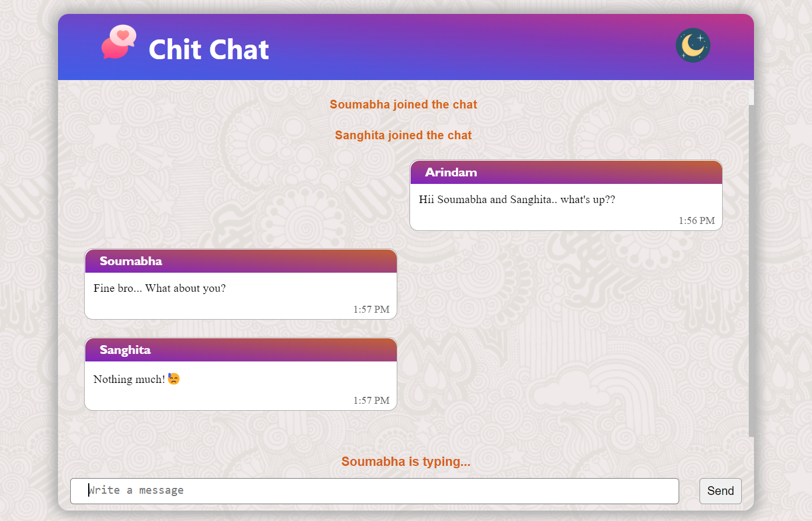Click the 'Nothing much!' message text
This screenshot has height=521, width=812.
pos(129,379)
